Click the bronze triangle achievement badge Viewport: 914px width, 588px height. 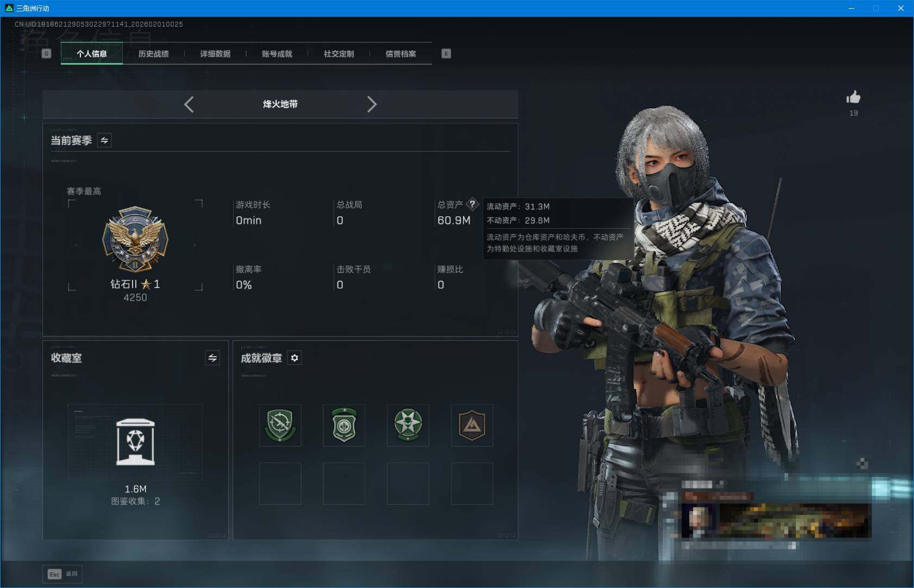[x=471, y=426]
